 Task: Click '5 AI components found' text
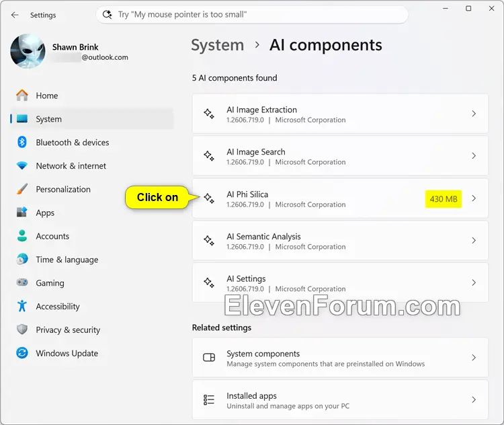coord(235,78)
